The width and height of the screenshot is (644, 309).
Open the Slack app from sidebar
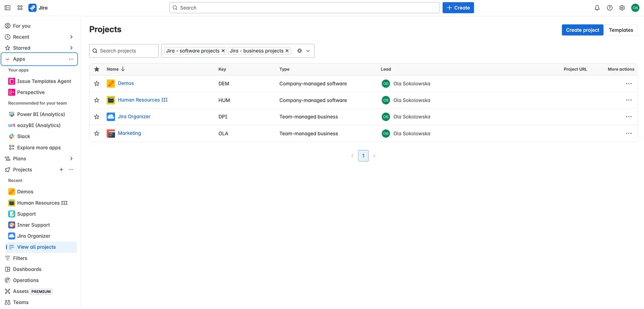click(24, 136)
